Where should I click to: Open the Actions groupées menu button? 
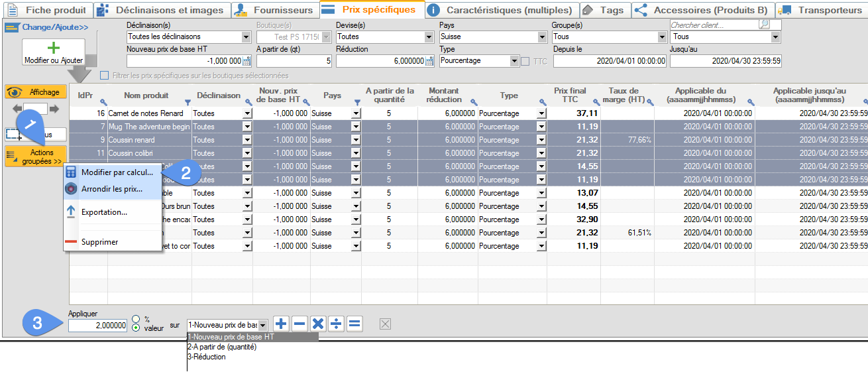tap(36, 157)
